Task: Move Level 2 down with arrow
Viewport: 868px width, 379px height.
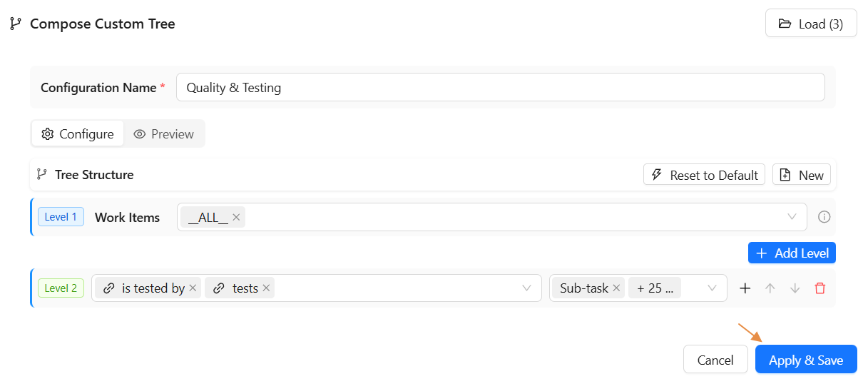Action: [x=795, y=288]
